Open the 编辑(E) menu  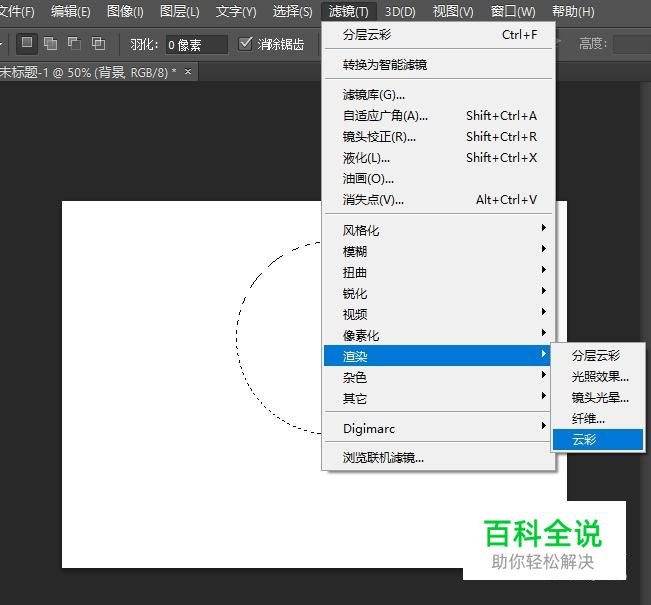click(x=71, y=11)
